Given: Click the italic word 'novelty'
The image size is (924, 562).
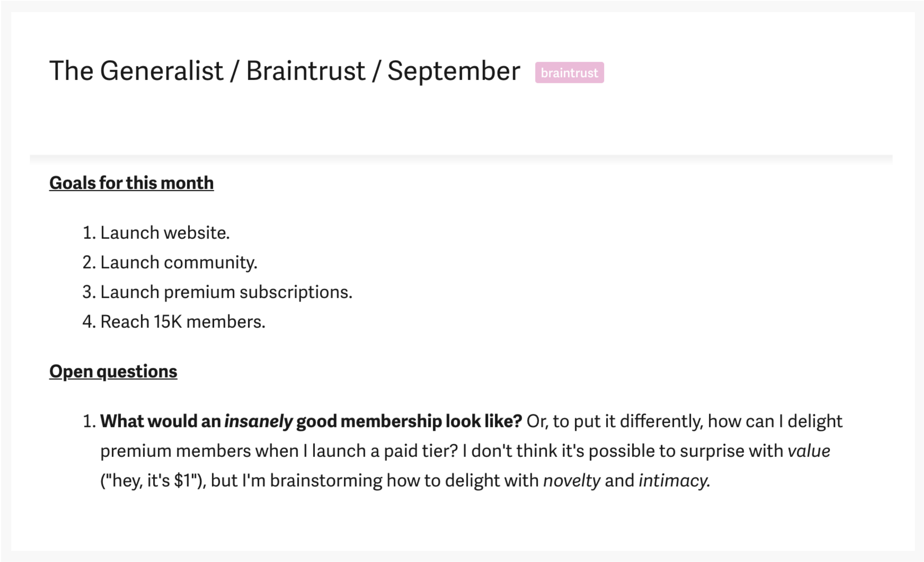Looking at the screenshot, I should 572,481.
